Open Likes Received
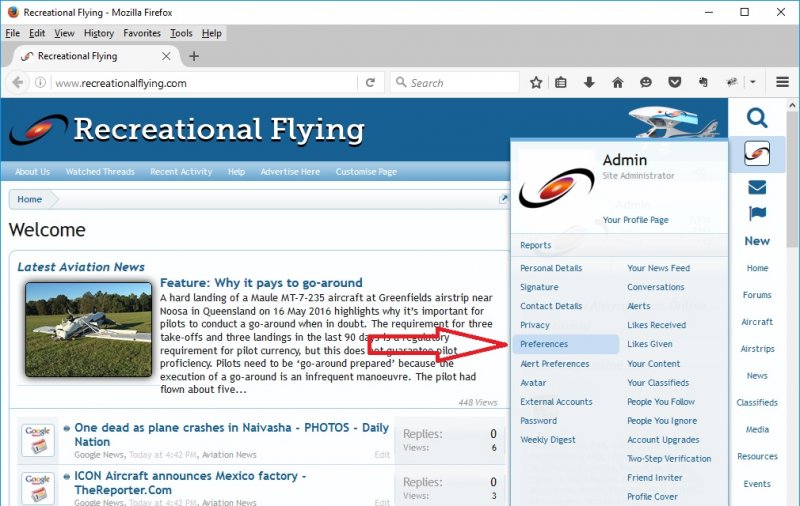The width and height of the screenshot is (800, 506). (656, 325)
